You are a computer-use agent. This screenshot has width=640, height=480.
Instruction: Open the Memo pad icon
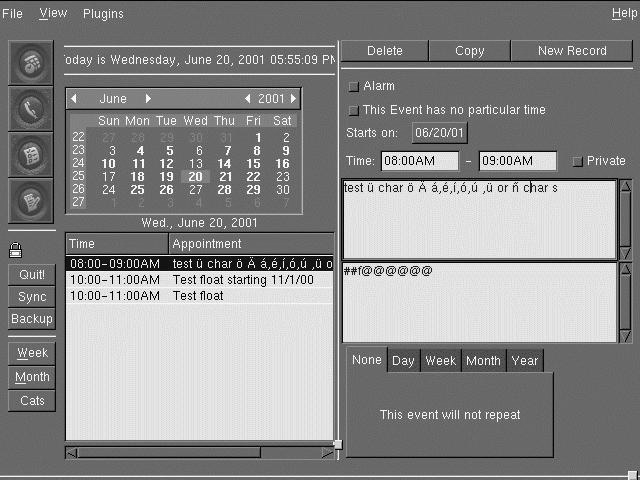(x=32, y=201)
